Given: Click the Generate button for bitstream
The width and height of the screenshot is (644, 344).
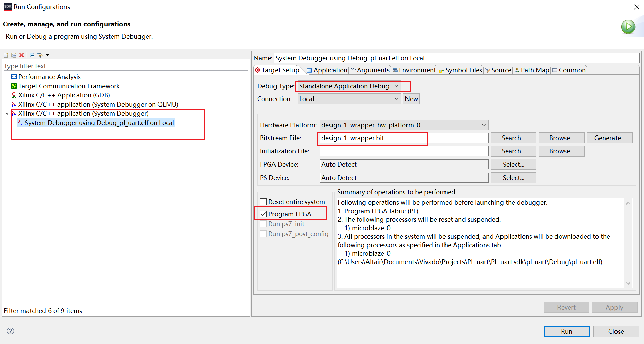Looking at the screenshot, I should [x=610, y=138].
